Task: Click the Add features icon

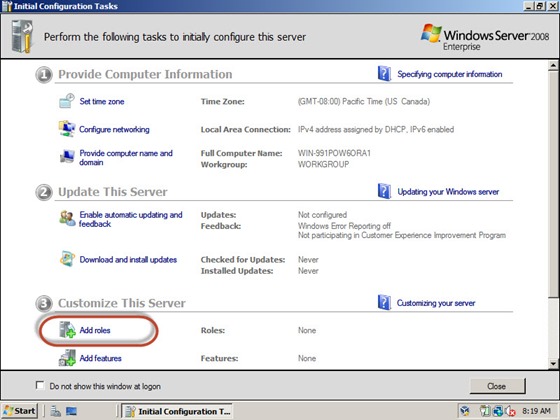Action: (x=67, y=358)
